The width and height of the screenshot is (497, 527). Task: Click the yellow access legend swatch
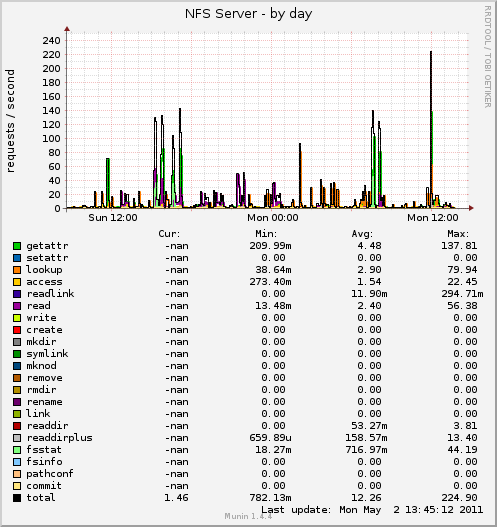(17, 282)
